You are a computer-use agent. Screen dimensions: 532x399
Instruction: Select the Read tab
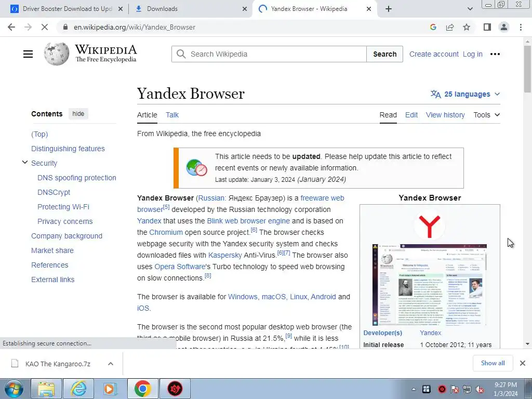coord(388,115)
